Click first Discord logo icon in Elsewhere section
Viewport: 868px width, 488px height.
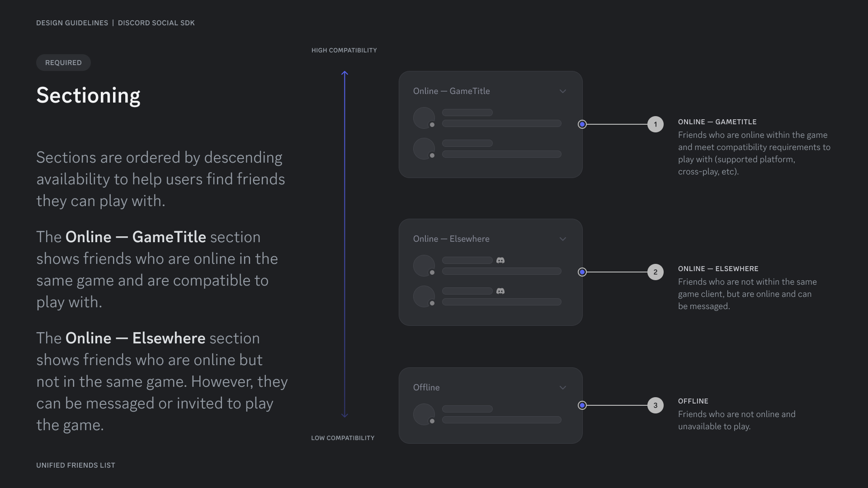click(x=500, y=260)
